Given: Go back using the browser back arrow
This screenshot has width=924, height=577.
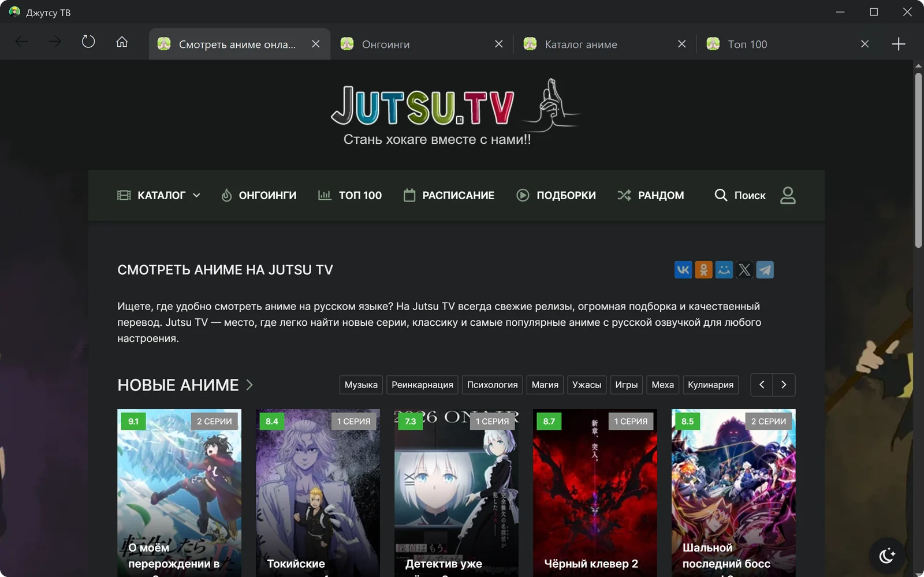Looking at the screenshot, I should click(21, 42).
